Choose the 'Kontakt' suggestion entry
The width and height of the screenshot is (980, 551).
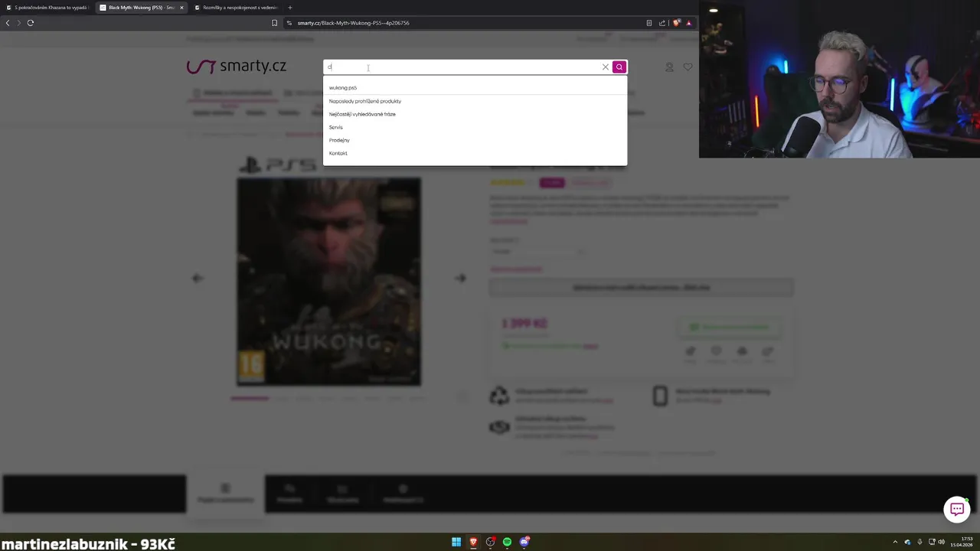338,153
